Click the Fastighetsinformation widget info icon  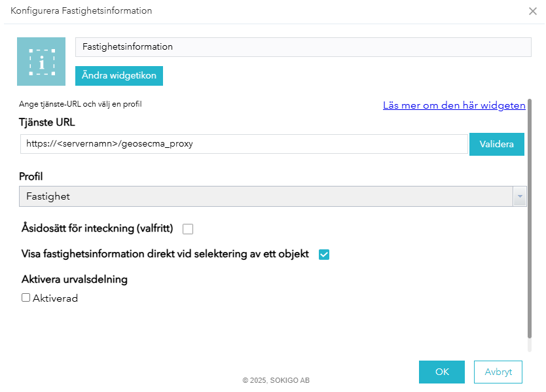coord(41,62)
